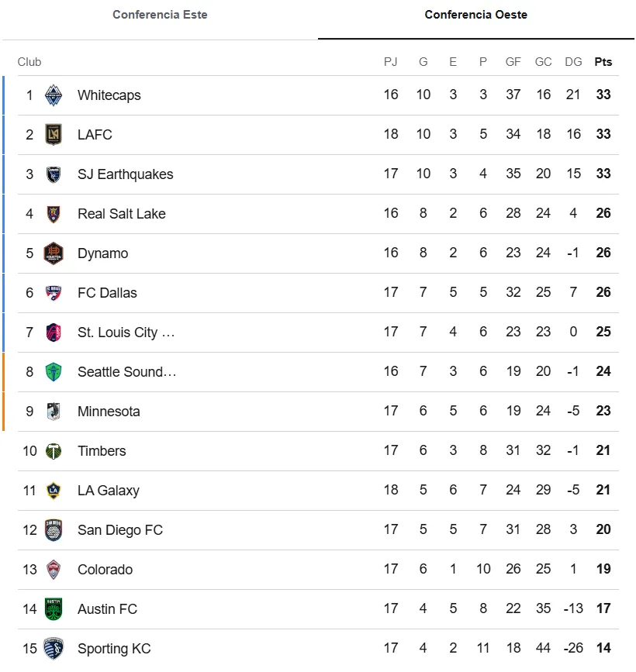Click the FC Dallas crest
This screenshot has height=672, width=636.
54,293
